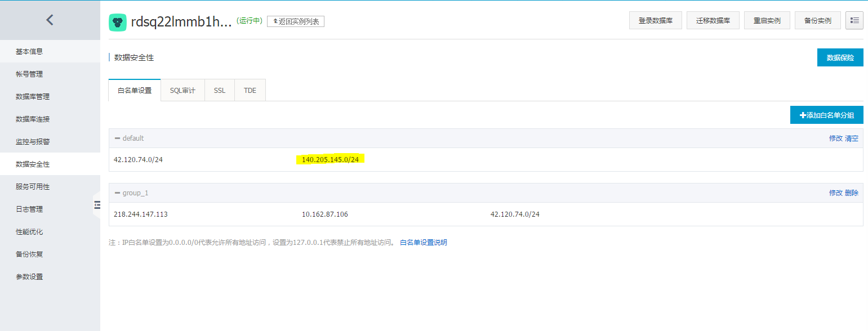This screenshot has width=868, height=331.
Task: Open 监控与报警 in the sidebar
Action: point(50,141)
